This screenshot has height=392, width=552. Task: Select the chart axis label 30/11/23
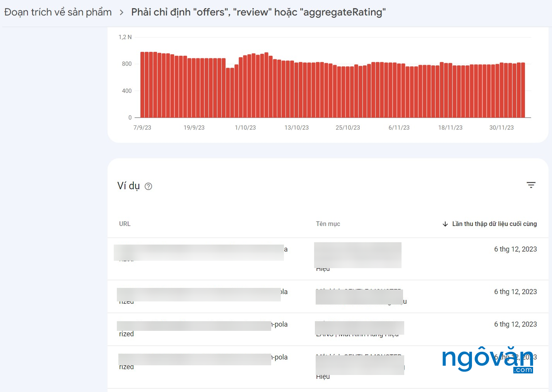(502, 128)
